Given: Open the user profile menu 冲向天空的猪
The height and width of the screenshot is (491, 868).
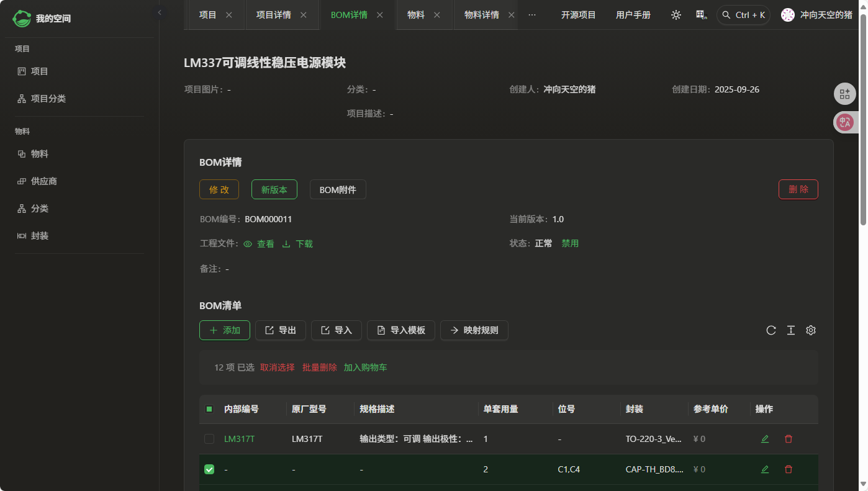Looking at the screenshot, I should [x=817, y=15].
